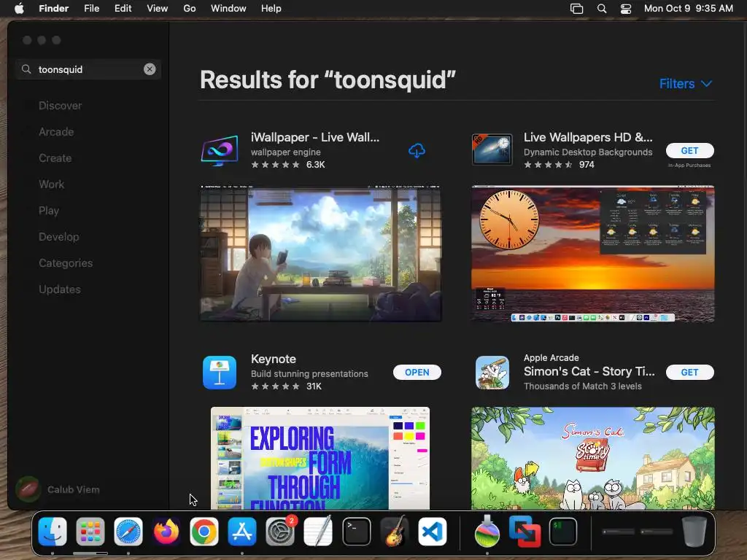Expand the Filters dropdown

point(686,84)
